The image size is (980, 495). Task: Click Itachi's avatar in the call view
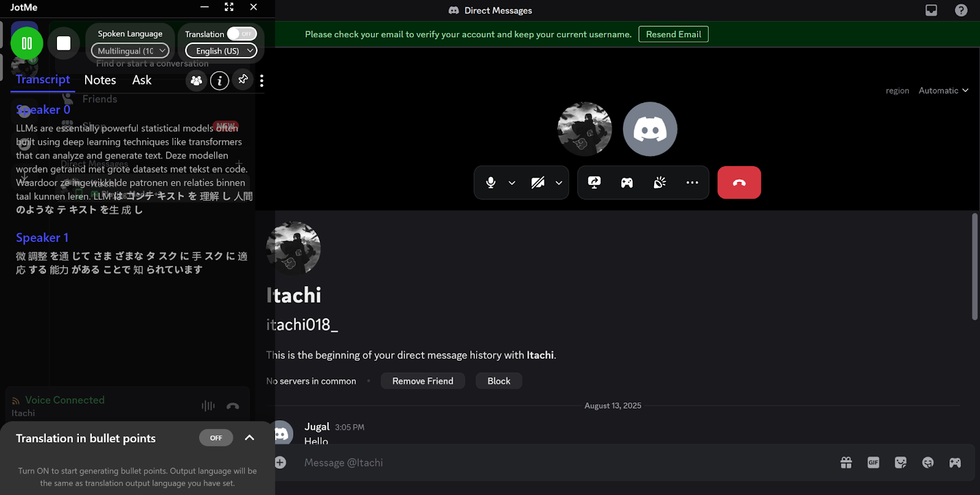coord(584,129)
